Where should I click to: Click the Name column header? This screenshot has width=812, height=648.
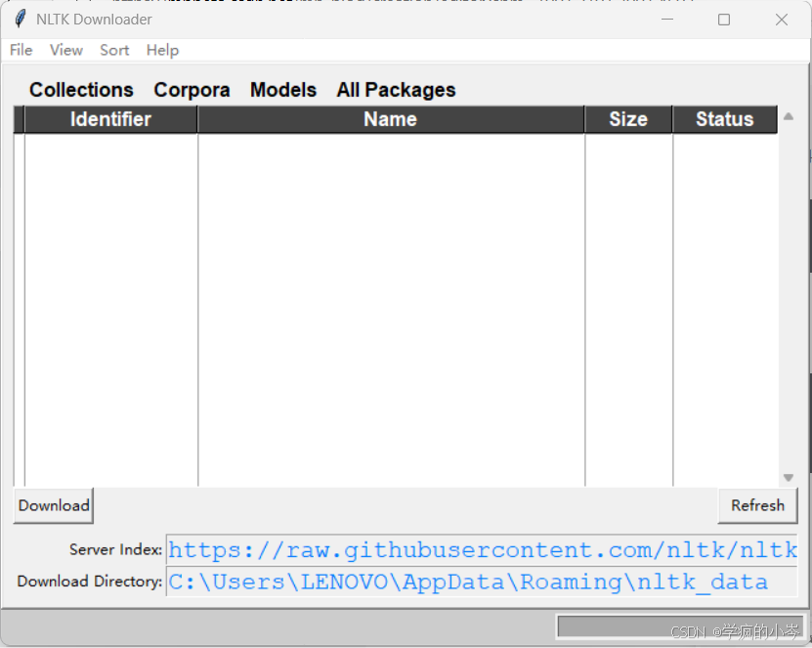[391, 119]
